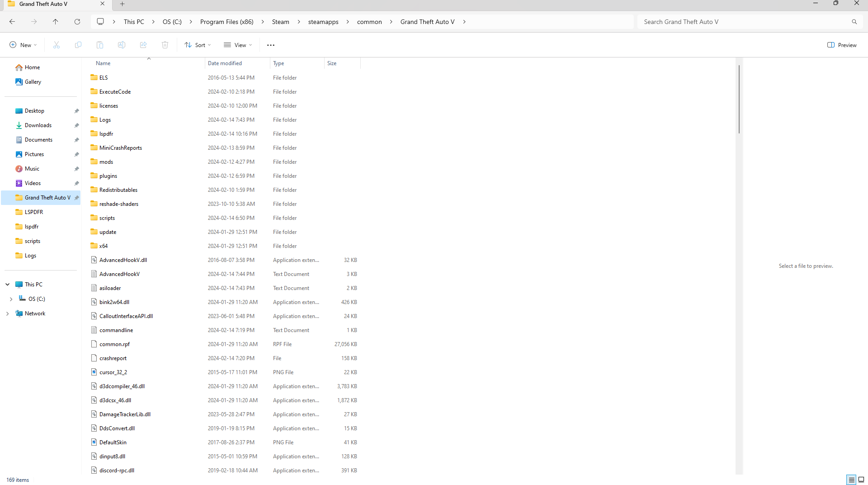This screenshot has height=485, width=868.
Task: Jump to common folder breadcrumb
Action: coord(369,22)
